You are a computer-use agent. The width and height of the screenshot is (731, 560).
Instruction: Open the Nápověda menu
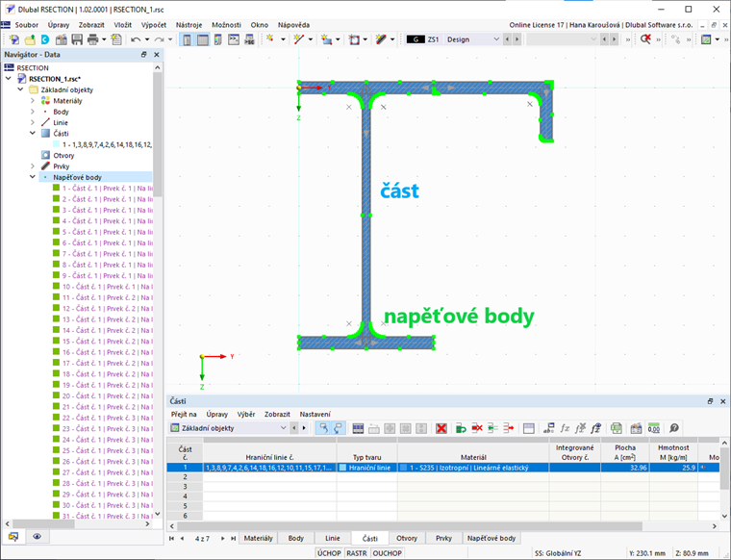point(293,25)
